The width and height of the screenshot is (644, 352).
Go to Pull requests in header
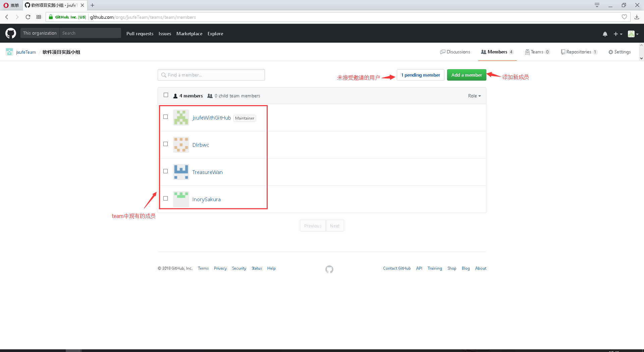pyautogui.click(x=140, y=34)
